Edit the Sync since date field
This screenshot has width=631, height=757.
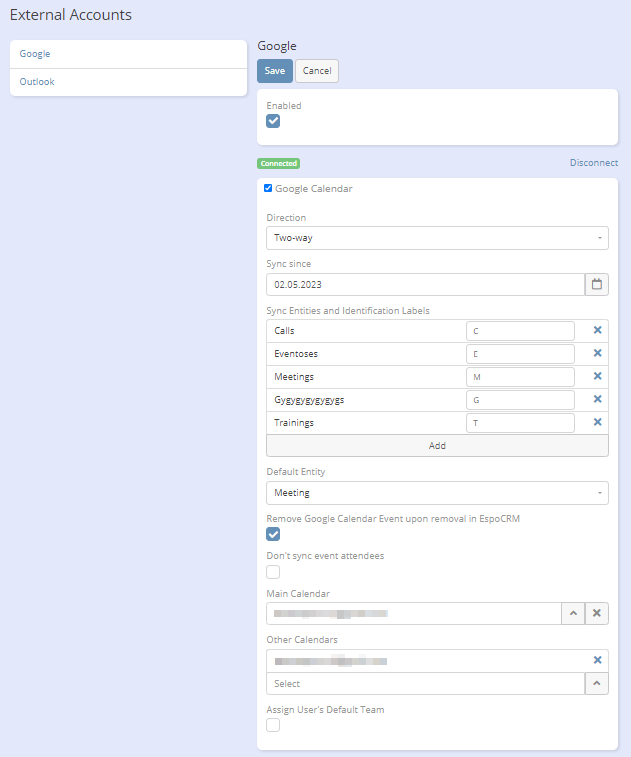pyautogui.click(x=425, y=284)
